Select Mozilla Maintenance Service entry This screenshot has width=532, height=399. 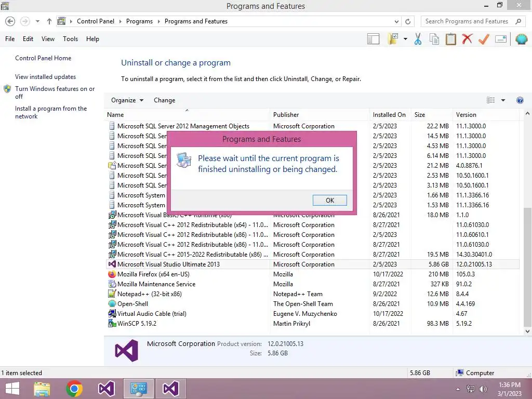tap(312, 284)
